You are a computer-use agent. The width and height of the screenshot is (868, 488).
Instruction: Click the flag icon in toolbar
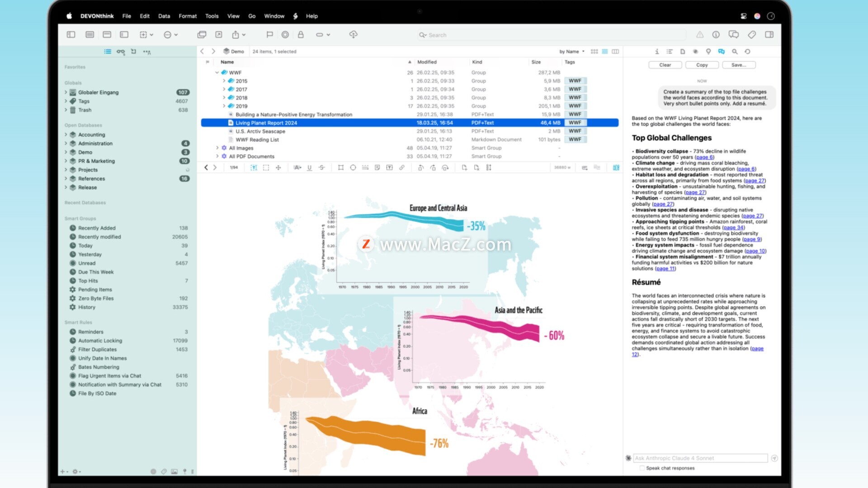[x=269, y=34]
